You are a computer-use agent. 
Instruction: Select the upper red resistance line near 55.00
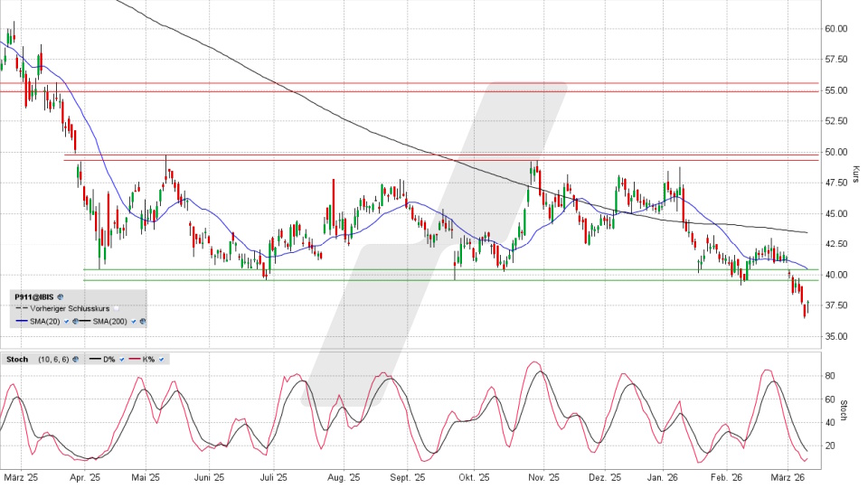tap(407, 83)
